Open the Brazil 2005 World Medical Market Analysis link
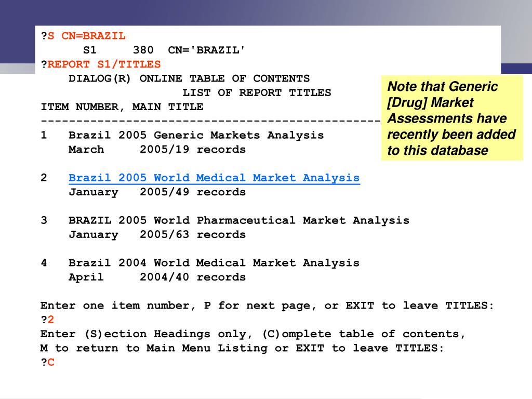Viewport: 532px width, 399px height. click(x=214, y=178)
